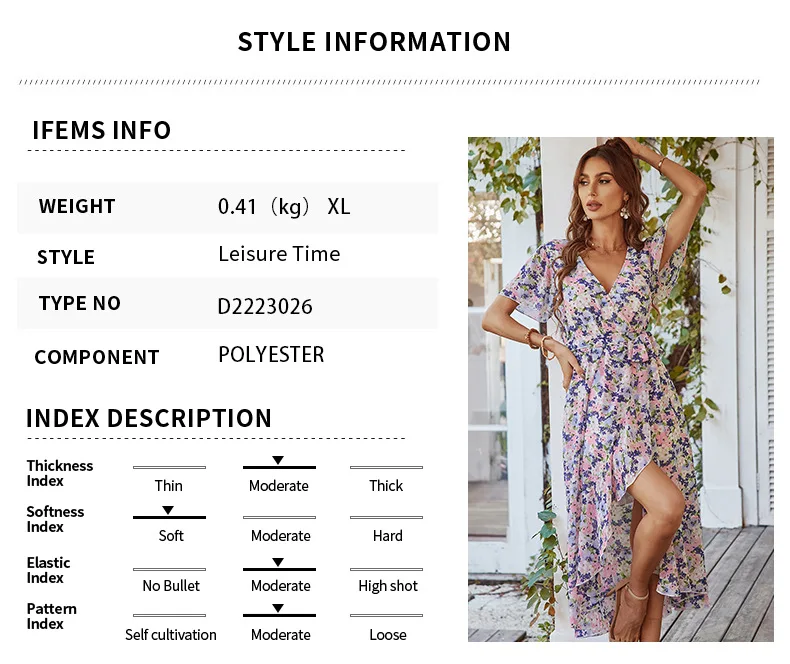
Task: Click the Softness Index Soft marker triangle
Action: click(x=168, y=510)
